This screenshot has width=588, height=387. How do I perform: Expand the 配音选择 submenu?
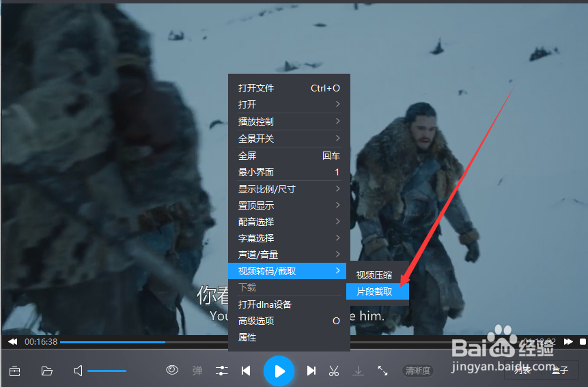click(289, 222)
